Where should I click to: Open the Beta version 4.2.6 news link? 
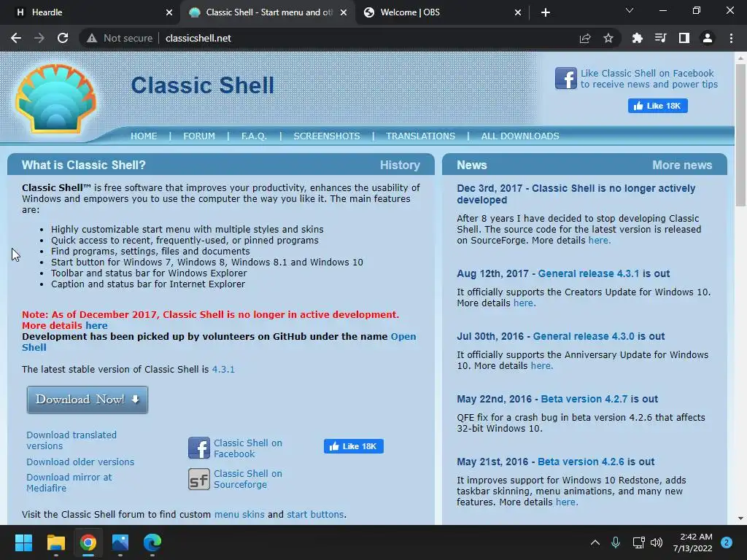[x=581, y=462]
